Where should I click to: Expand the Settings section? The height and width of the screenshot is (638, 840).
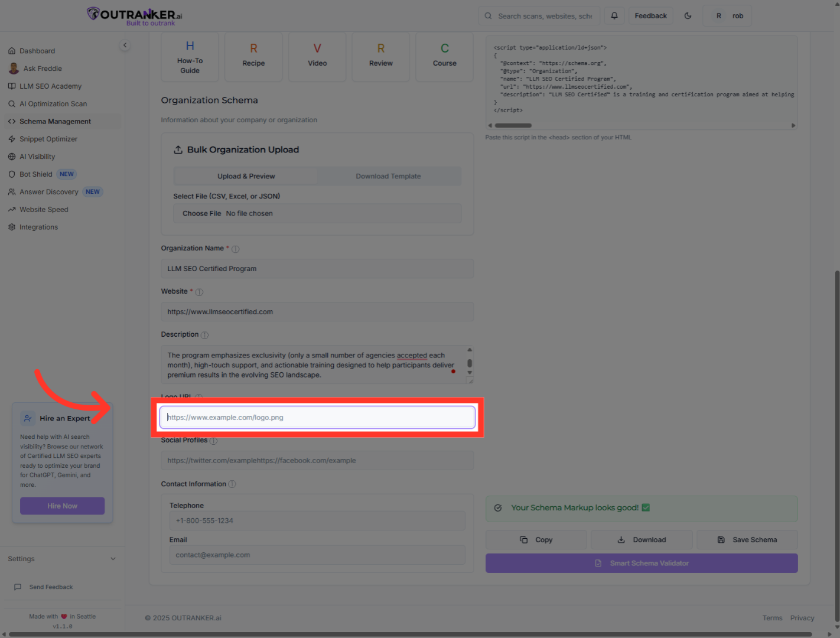point(62,559)
